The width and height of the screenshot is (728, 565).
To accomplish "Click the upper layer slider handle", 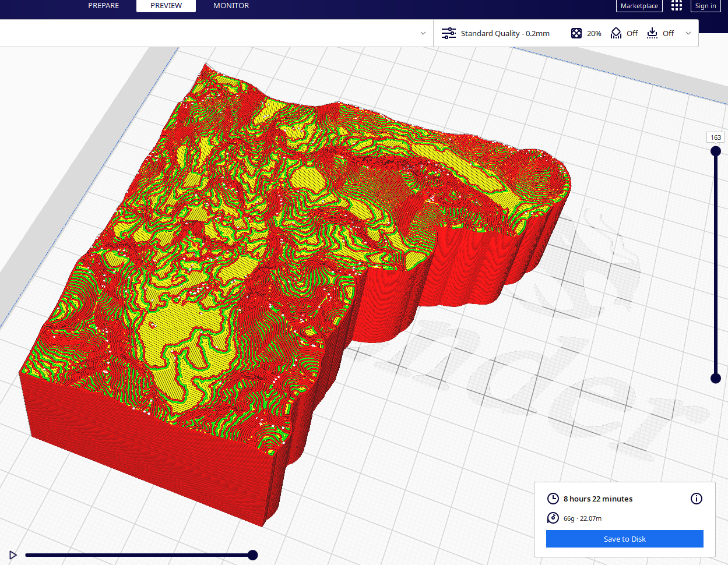I will click(x=716, y=151).
